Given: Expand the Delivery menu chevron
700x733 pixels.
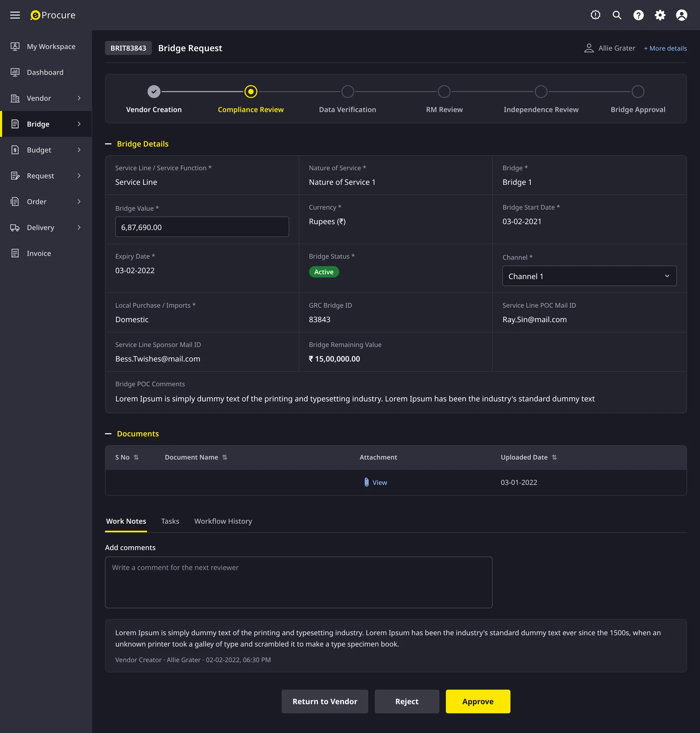Looking at the screenshot, I should (x=79, y=227).
